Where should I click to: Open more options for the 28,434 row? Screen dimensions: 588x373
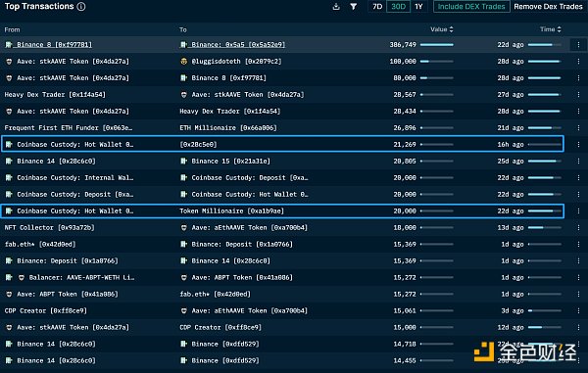click(578, 112)
